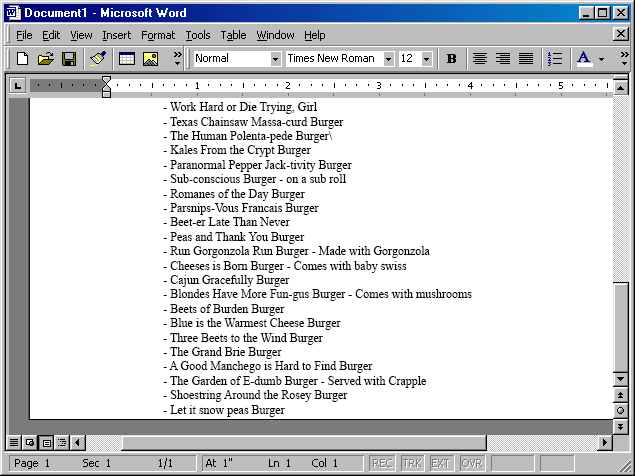This screenshot has height=476, width=635.
Task: Switch to Normal View button
Action: [x=14, y=442]
